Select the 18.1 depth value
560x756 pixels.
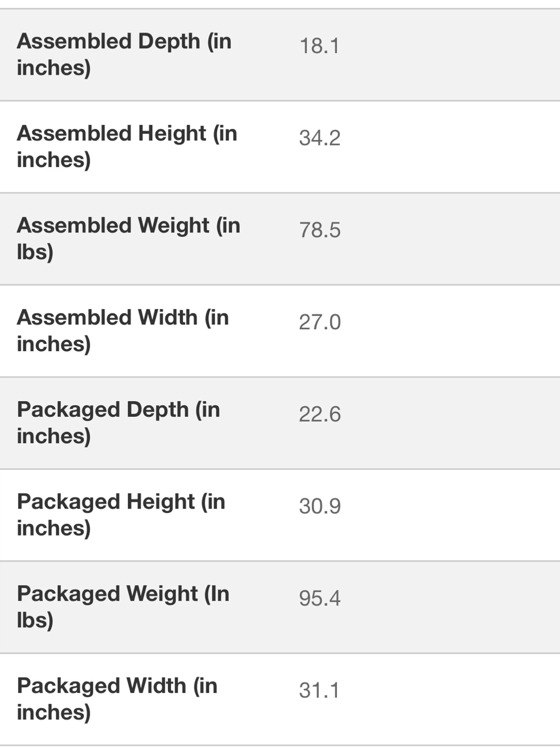pyautogui.click(x=319, y=46)
